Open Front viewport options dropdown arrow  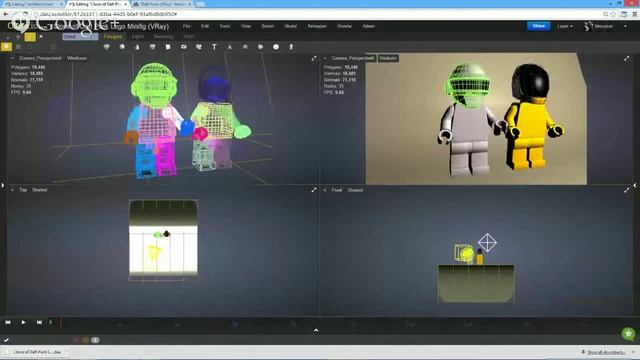point(325,190)
